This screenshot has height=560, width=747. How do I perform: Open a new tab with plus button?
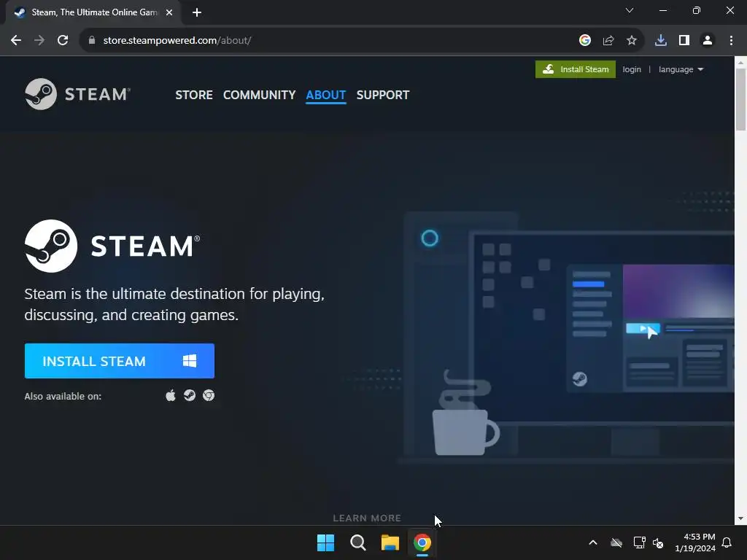(197, 12)
